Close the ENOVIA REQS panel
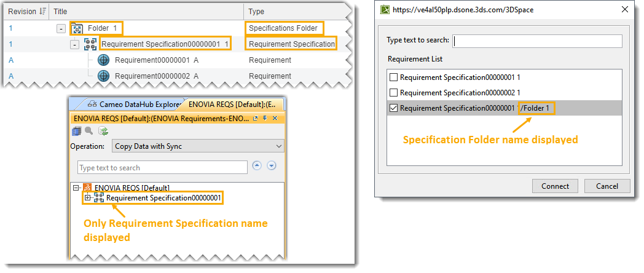Viewport: 644px width, 273px height. (x=275, y=119)
